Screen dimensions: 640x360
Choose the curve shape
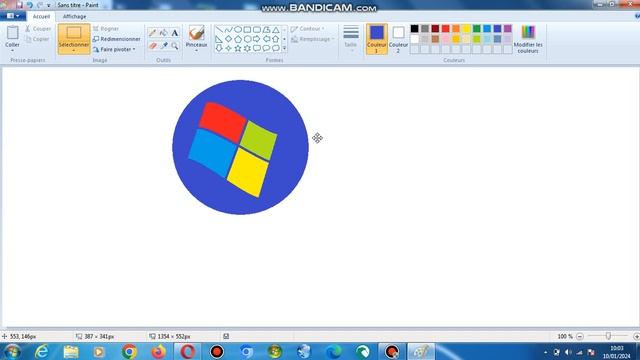coord(229,30)
